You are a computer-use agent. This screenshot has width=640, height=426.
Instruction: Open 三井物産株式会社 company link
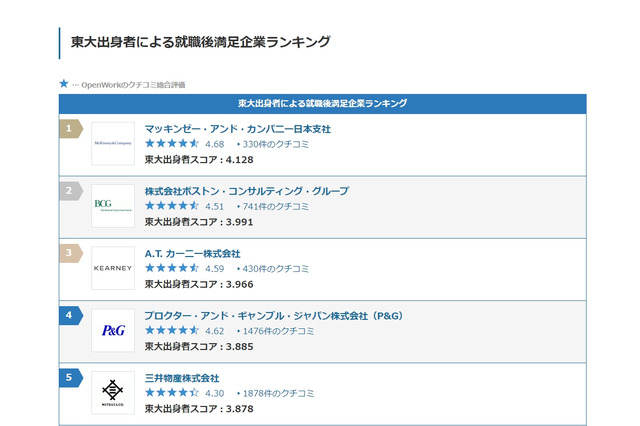coord(182,378)
